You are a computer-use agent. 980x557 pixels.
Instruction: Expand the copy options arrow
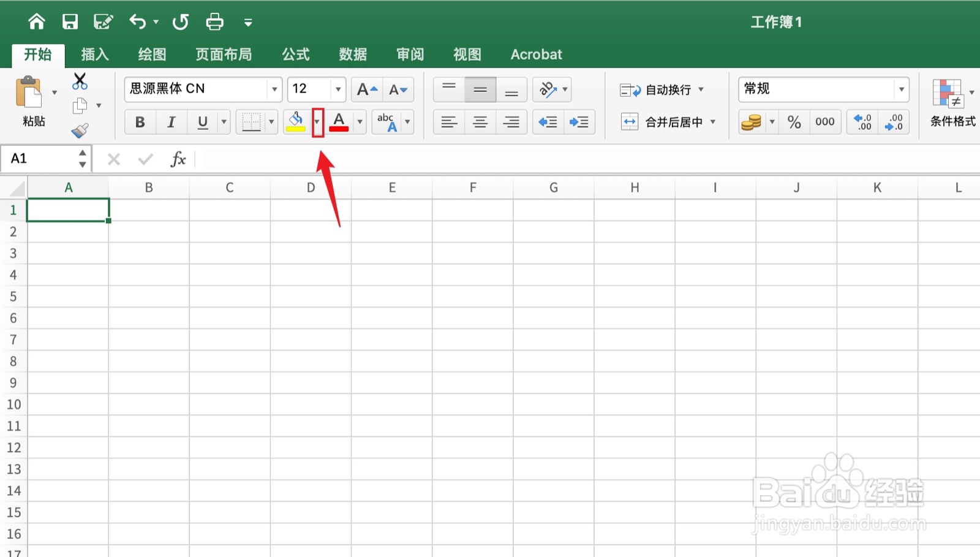tap(99, 106)
